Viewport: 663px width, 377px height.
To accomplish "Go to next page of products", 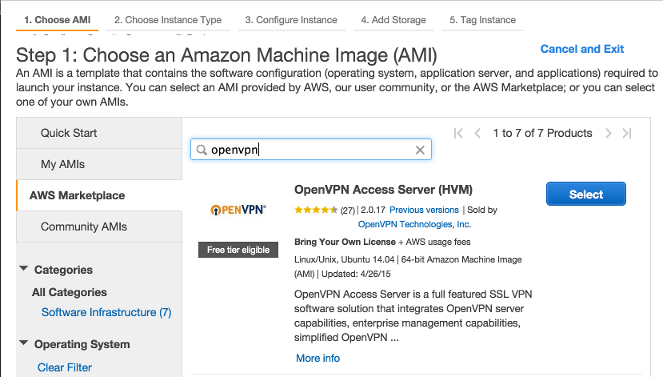I will (x=608, y=134).
